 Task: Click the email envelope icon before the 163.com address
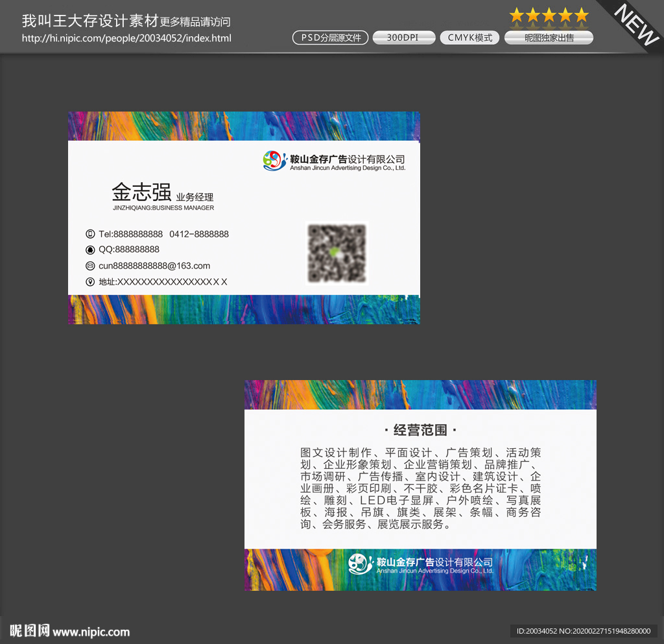[89, 265]
